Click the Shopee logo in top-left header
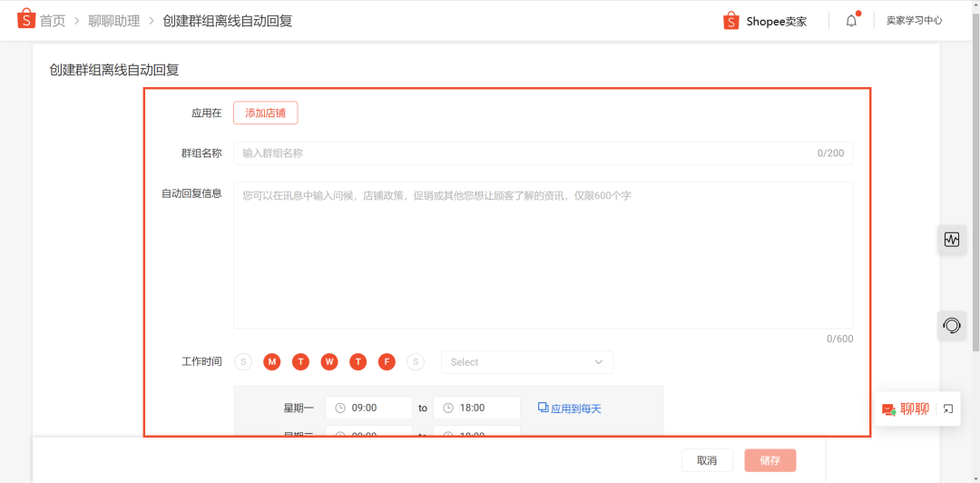The image size is (980, 483). tap(26, 19)
